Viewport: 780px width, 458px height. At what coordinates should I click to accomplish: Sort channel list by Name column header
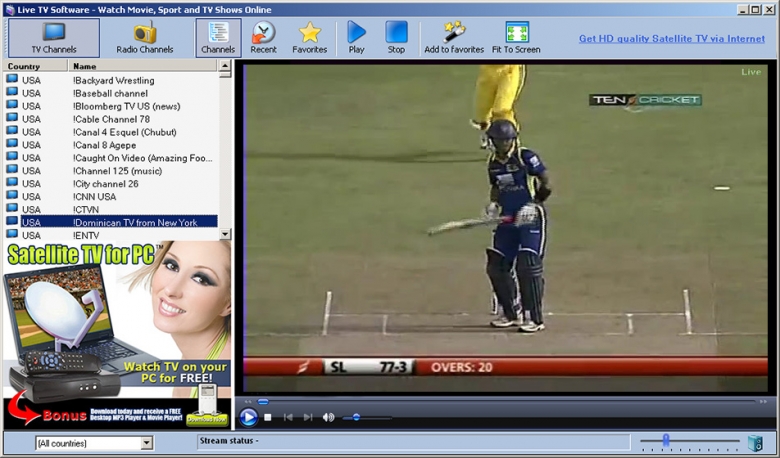pyautogui.click(x=140, y=67)
